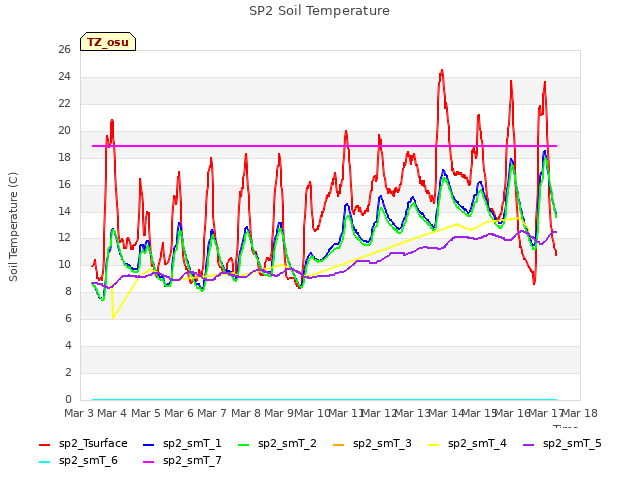Toggle sp2_smT_1 legend entry
This screenshot has height=480, width=640.
182,444
